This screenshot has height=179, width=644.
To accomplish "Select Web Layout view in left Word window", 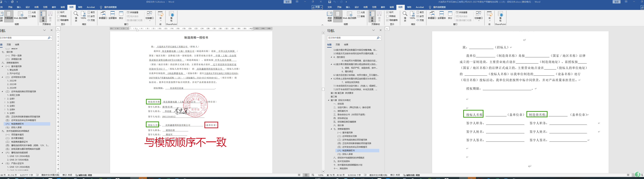I will coord(21,15).
